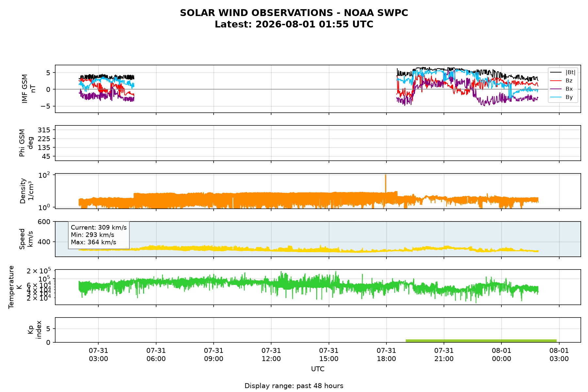Viewport: 588px width, 392px height.
Task: Click the Solar Wind Observations title
Action: coord(294,13)
